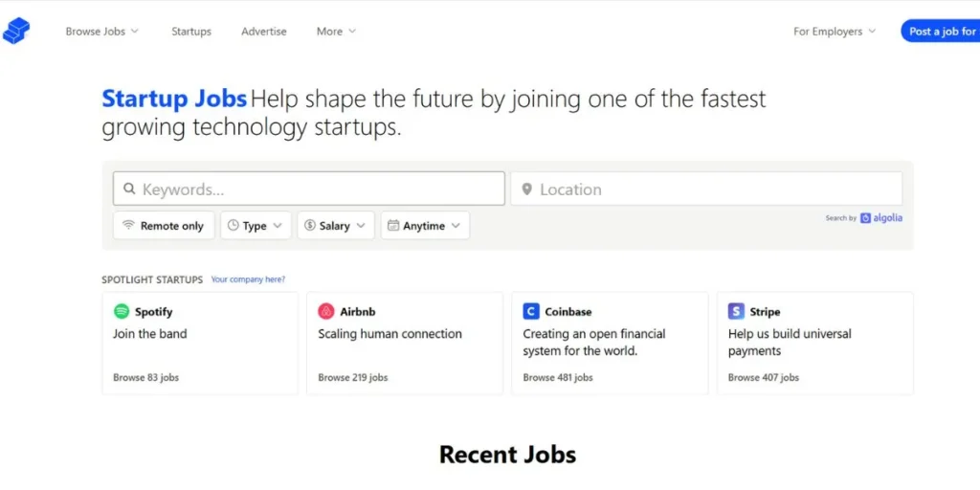980x490 pixels.
Task: Click the blue Startup Jobs logo icon
Action: point(16,31)
